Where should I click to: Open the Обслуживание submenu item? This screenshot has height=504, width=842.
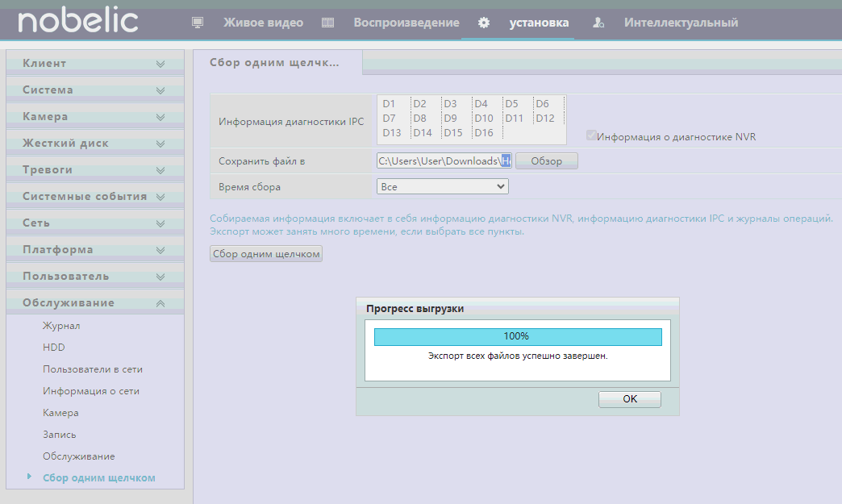click(79, 456)
